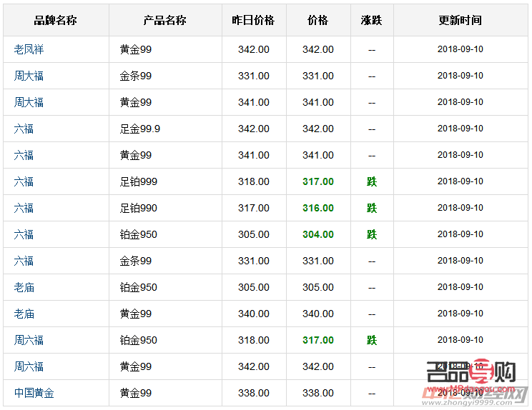Screen dimensions: 532x410
Task: Select 金条99 product in 周大福 row
Action: click(136, 76)
